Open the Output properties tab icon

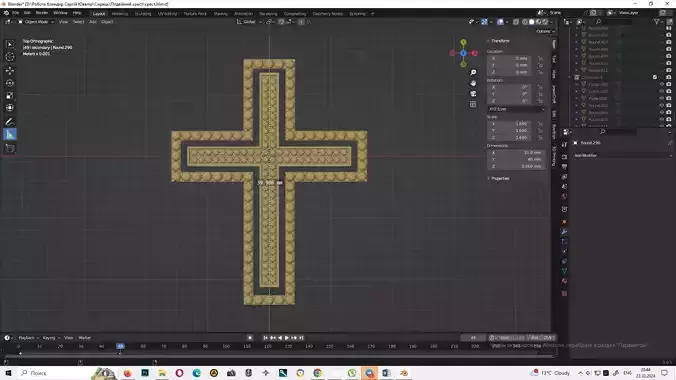pyautogui.click(x=564, y=166)
